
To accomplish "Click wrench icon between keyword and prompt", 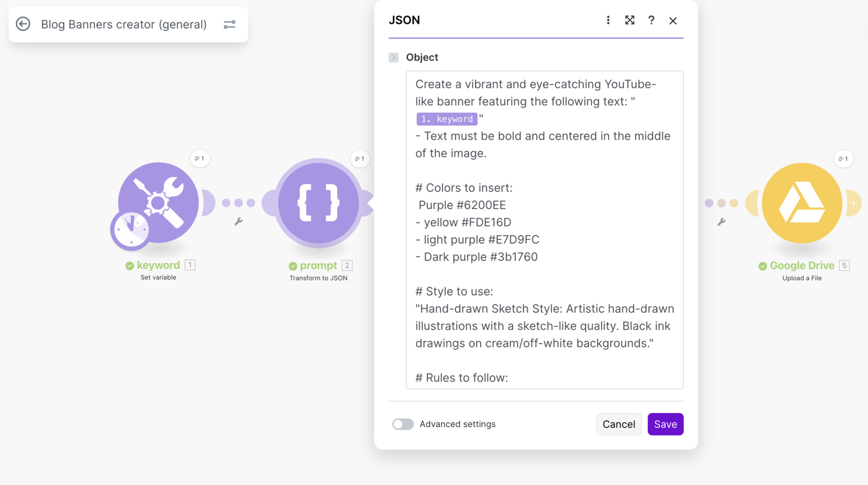I will [x=238, y=221].
